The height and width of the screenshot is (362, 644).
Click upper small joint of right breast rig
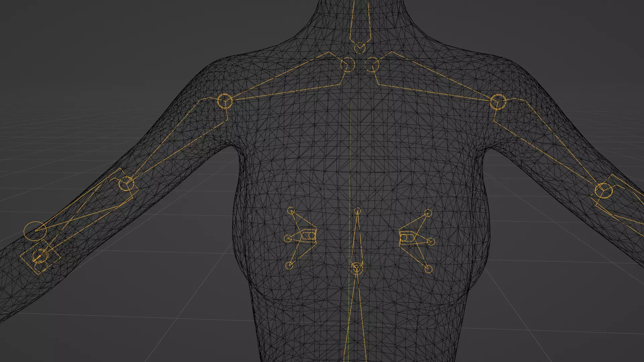[x=428, y=213]
